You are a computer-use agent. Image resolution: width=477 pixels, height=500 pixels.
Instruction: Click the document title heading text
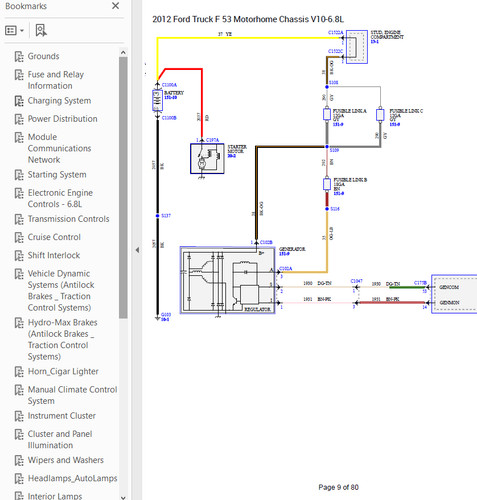(248, 19)
